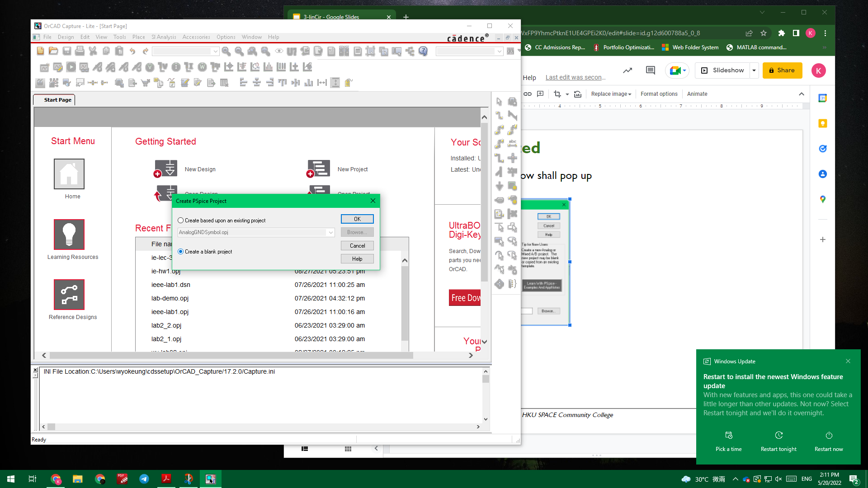Image resolution: width=868 pixels, height=488 pixels.
Task: Open Telegram from the taskbar
Action: [x=144, y=479]
